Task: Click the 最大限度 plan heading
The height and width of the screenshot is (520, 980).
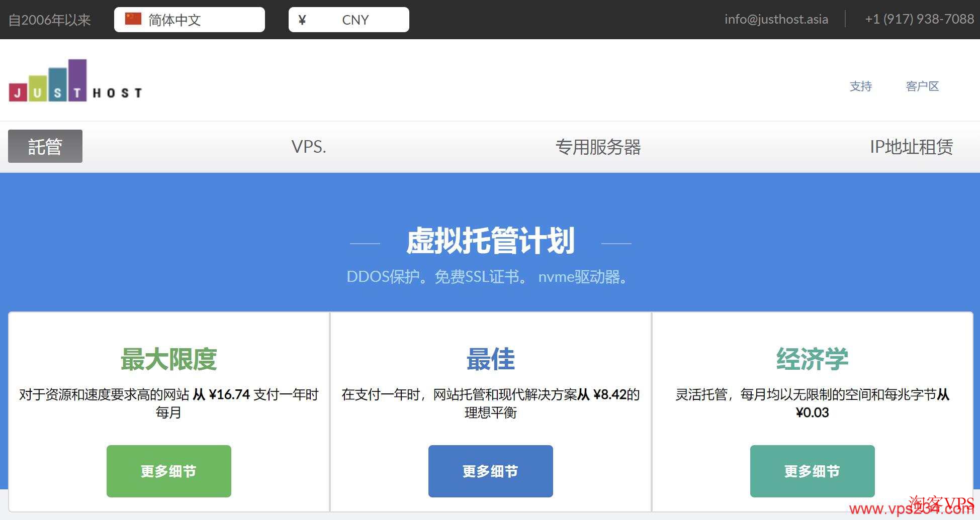Action: [x=168, y=359]
